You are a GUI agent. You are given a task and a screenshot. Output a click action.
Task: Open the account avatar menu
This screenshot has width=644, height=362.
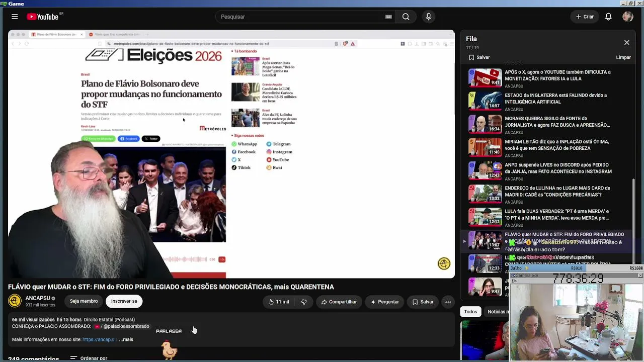(627, 17)
